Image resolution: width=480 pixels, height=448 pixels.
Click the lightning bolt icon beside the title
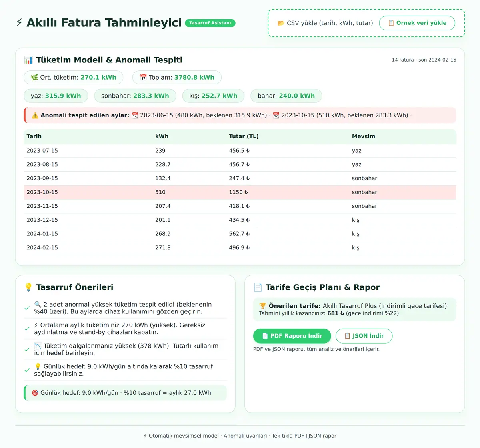point(19,23)
